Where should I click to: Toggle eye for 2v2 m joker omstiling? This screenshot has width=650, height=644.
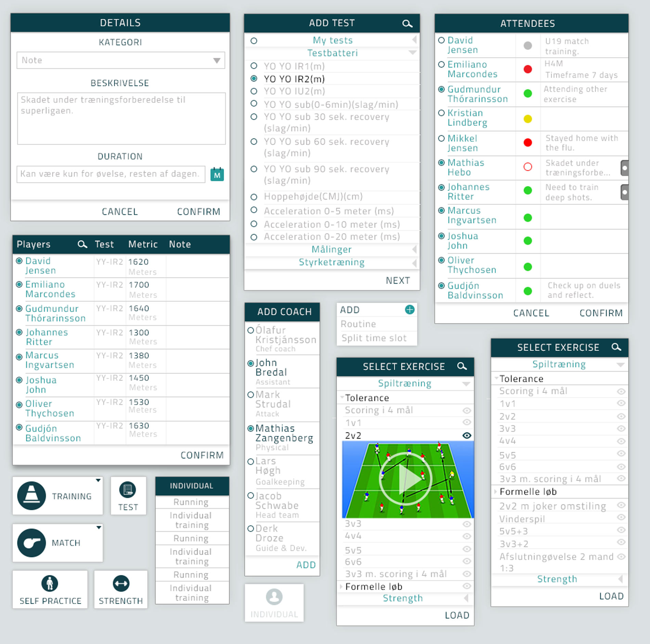coord(621,505)
